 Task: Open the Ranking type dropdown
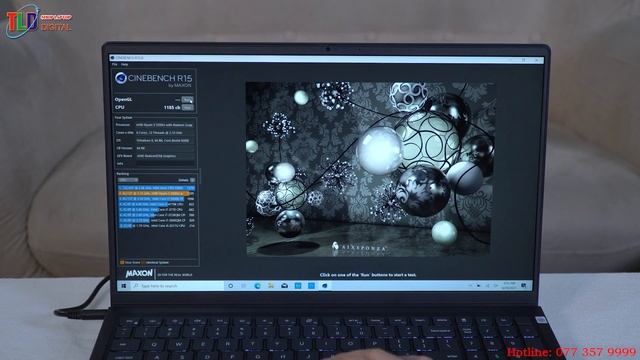tap(128, 180)
